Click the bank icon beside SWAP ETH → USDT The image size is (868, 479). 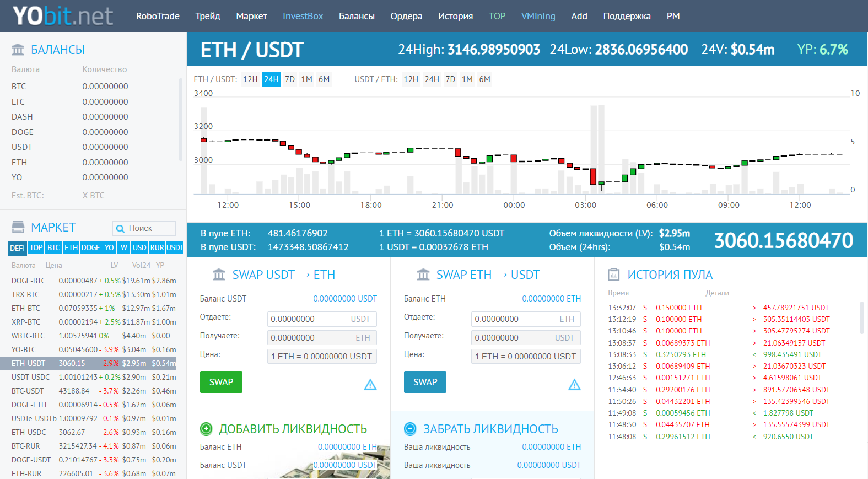coord(423,275)
